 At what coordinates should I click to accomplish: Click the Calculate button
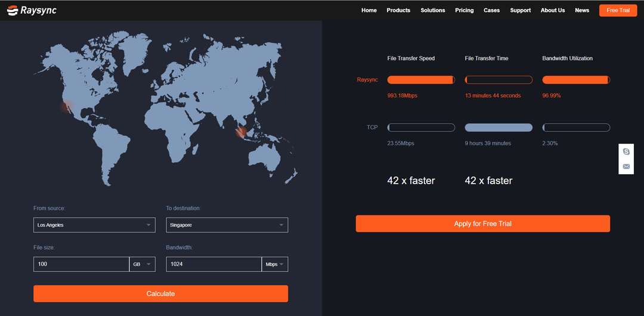coord(160,293)
